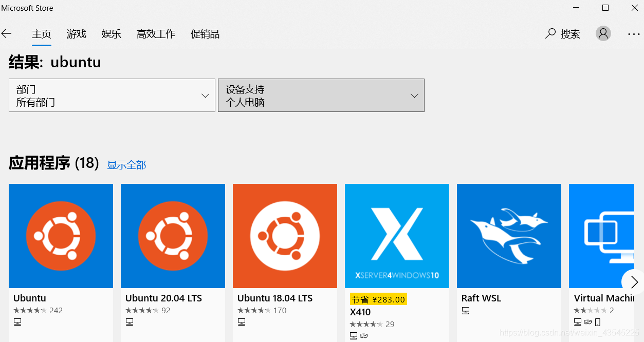Click the 节省 ¥283.00 discount badge
This screenshot has height=342, width=644.
click(378, 299)
